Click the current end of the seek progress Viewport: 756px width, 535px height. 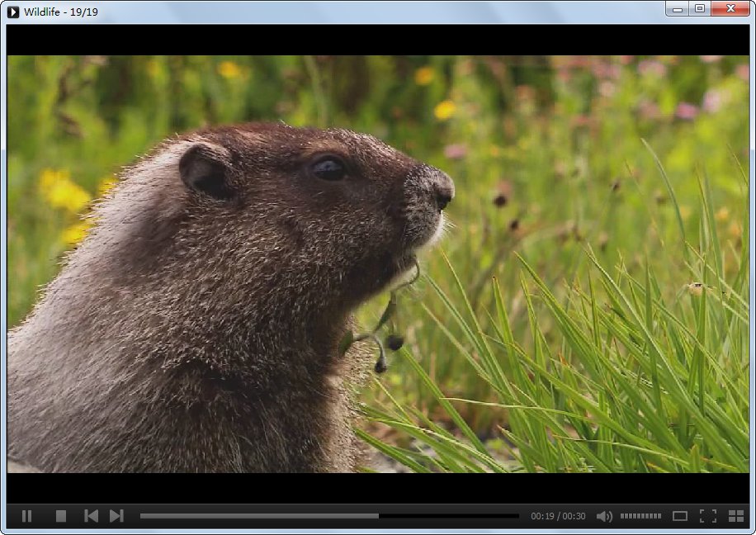point(378,516)
